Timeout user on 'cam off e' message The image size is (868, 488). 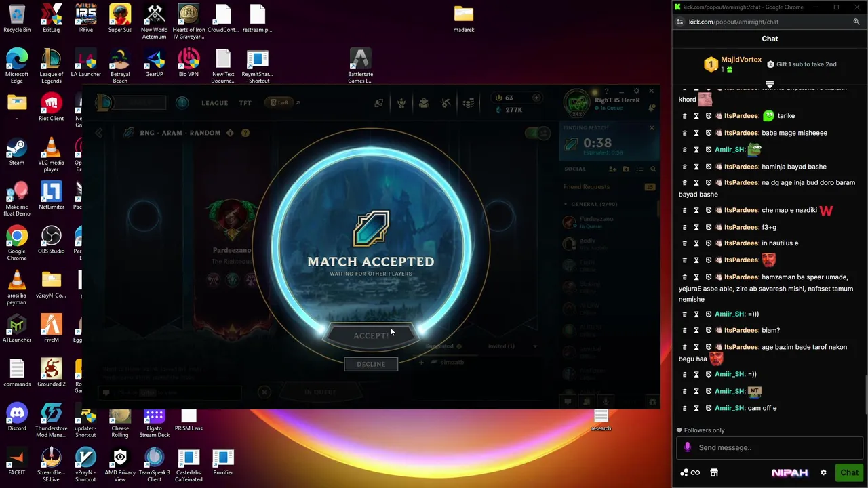pyautogui.click(x=696, y=408)
